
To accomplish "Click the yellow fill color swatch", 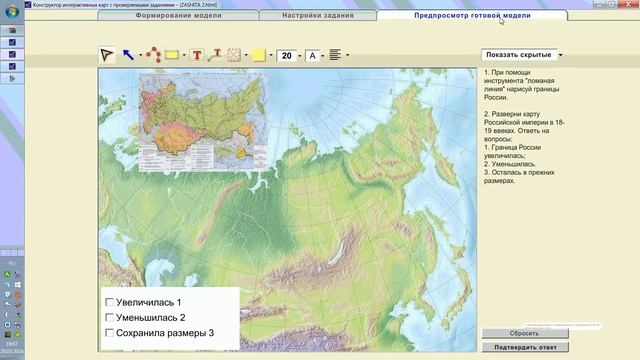I will (259, 55).
